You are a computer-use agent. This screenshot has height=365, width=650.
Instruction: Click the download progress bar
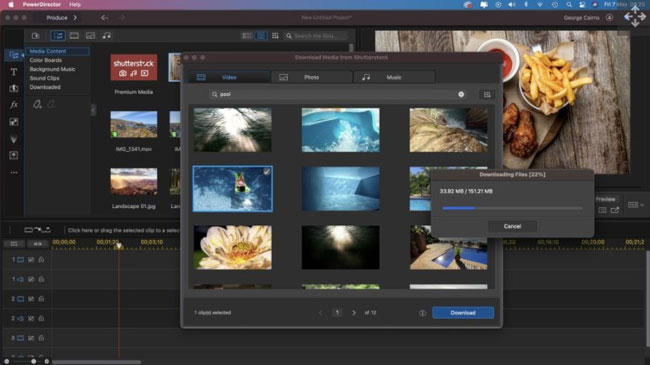[x=512, y=208]
